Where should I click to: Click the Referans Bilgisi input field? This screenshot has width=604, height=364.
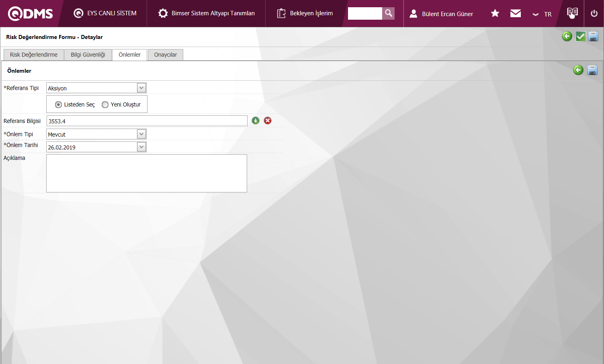[147, 121]
